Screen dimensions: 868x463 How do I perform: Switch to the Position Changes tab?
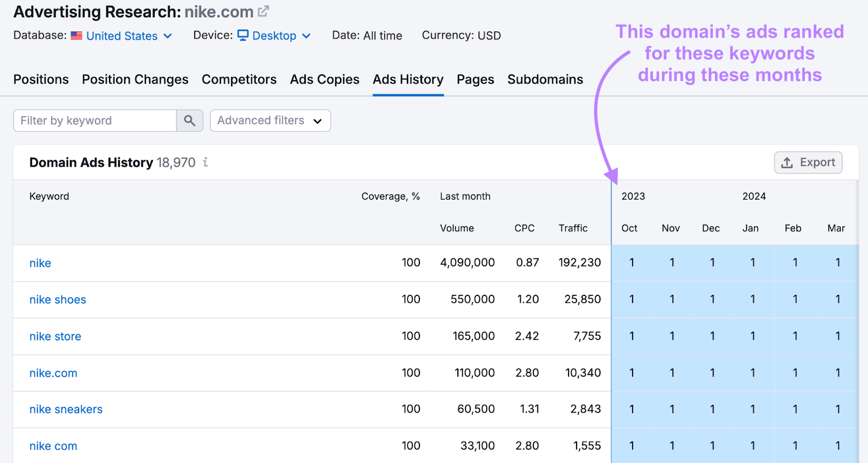pos(135,79)
